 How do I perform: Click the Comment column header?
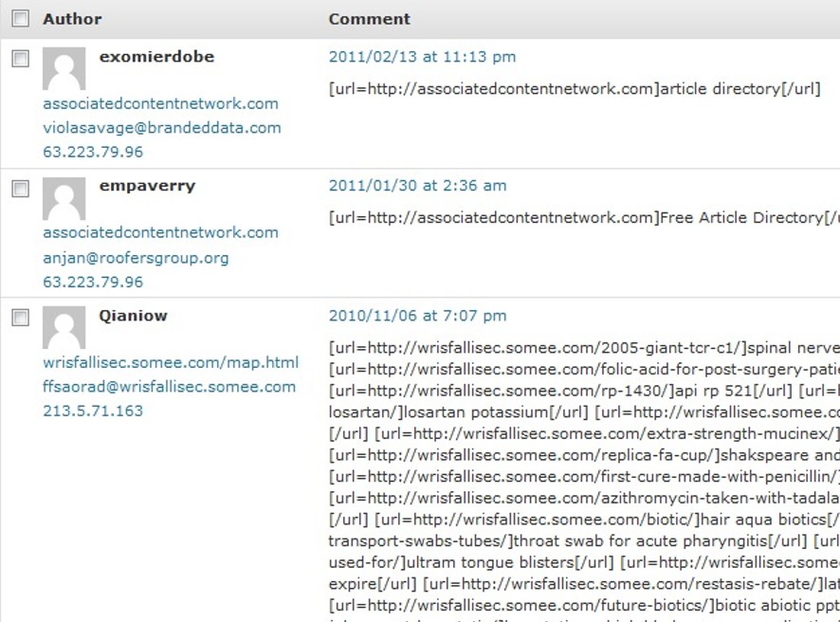tap(369, 19)
